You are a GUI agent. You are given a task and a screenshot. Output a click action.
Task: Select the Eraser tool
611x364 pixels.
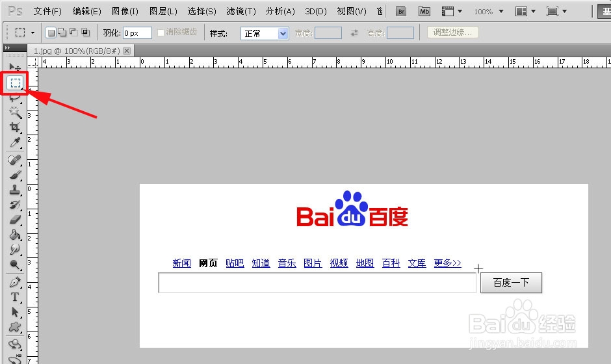pos(15,220)
